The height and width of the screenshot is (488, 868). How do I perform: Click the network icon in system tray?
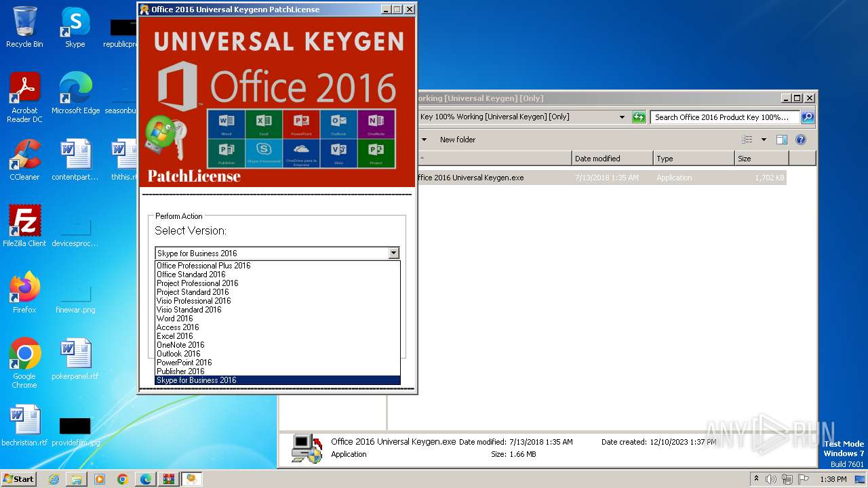(x=787, y=479)
